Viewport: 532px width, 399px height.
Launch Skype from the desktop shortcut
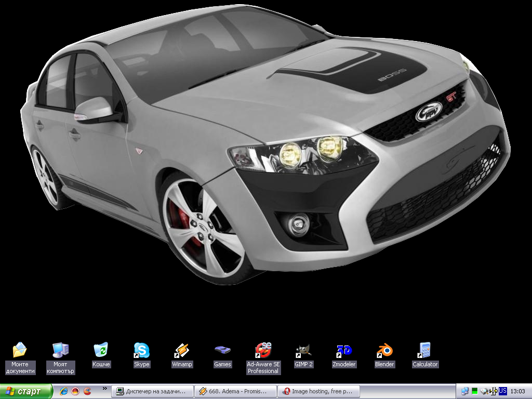coord(141,350)
